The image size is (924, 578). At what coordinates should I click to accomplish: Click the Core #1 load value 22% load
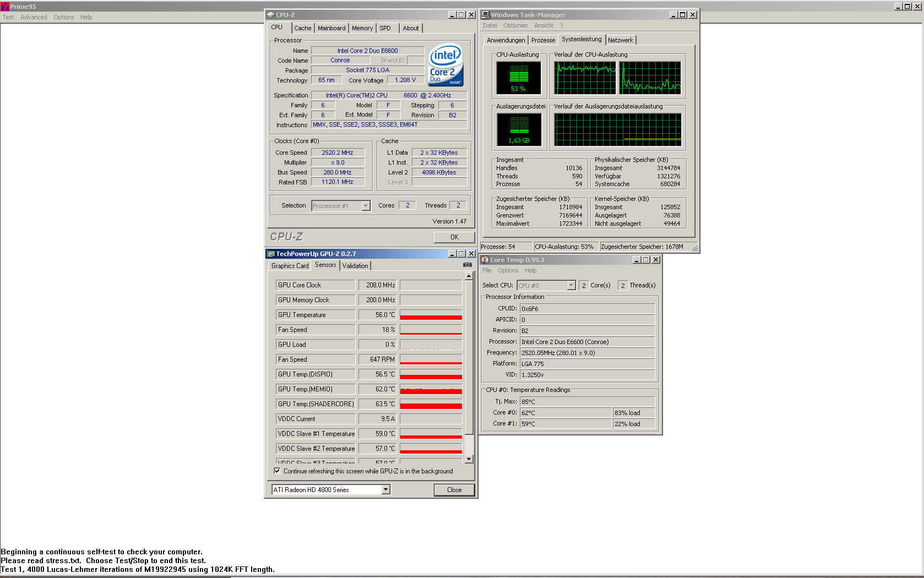pyautogui.click(x=634, y=424)
